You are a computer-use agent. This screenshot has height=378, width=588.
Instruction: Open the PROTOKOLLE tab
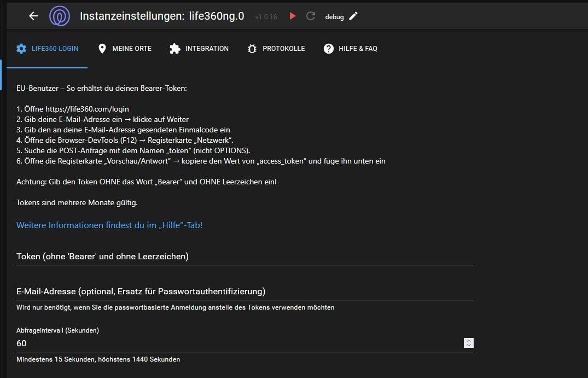pos(276,49)
